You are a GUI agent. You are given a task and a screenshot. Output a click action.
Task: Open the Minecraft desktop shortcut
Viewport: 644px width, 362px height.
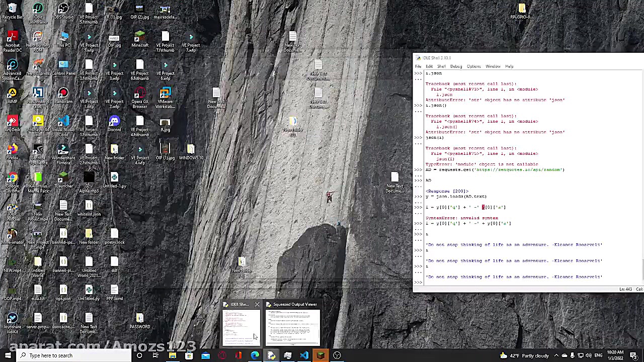point(140,38)
